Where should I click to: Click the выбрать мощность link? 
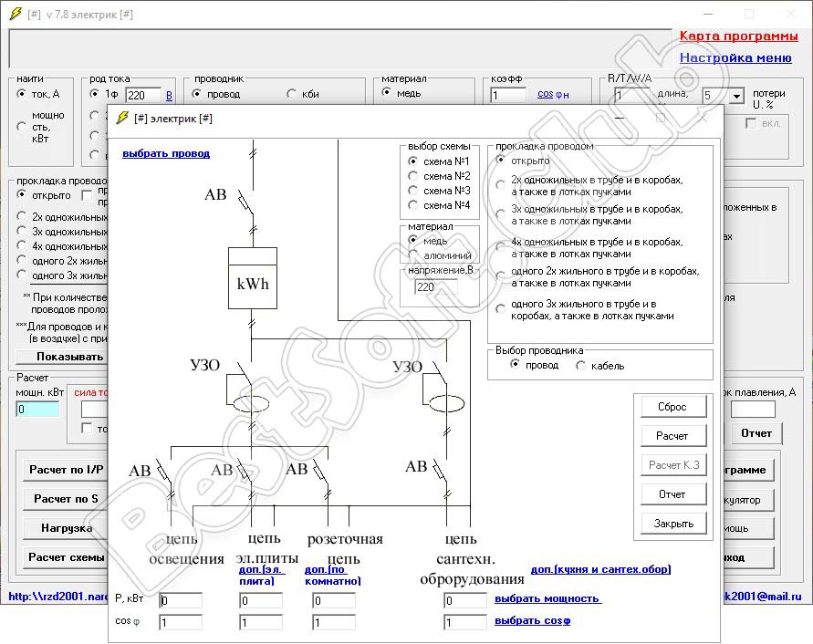point(547,599)
